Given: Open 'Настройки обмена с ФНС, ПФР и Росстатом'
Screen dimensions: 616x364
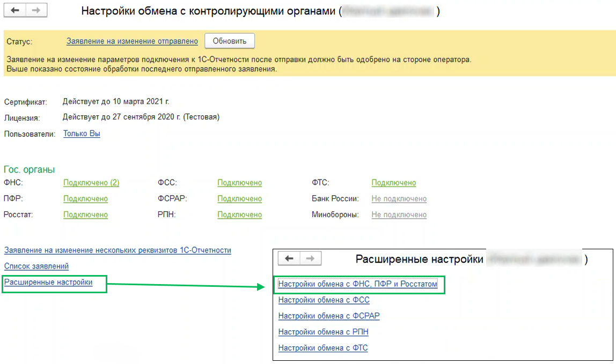Looking at the screenshot, I should 358,284.
